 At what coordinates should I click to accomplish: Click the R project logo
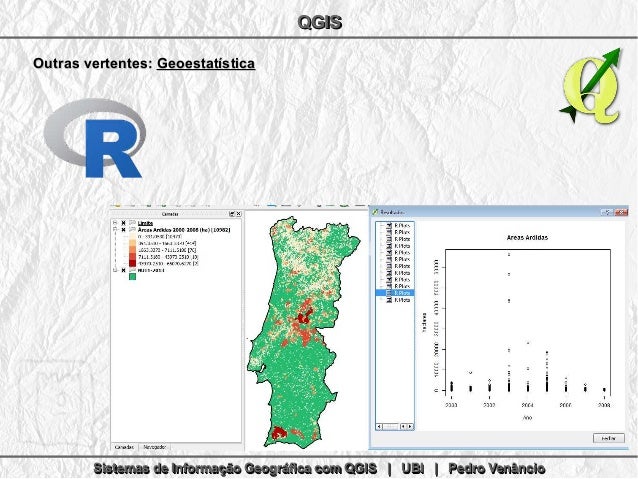[95, 138]
